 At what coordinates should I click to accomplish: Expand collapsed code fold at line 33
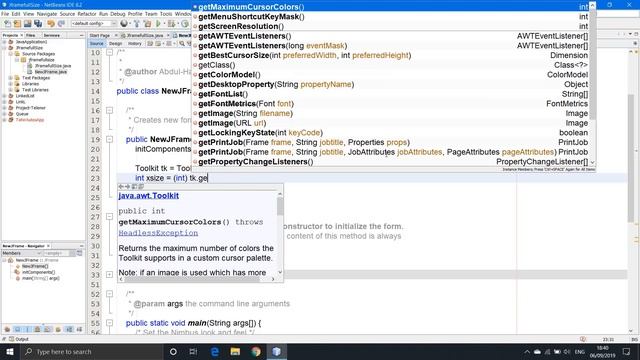(x=109, y=275)
